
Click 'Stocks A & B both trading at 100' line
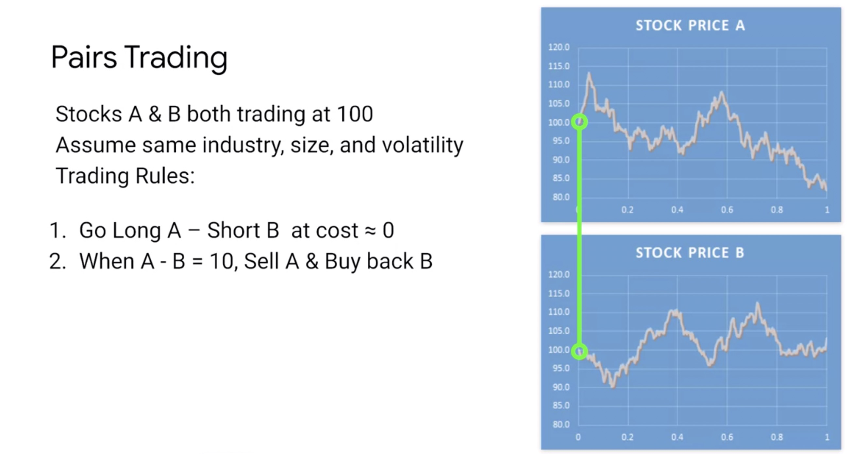click(214, 114)
